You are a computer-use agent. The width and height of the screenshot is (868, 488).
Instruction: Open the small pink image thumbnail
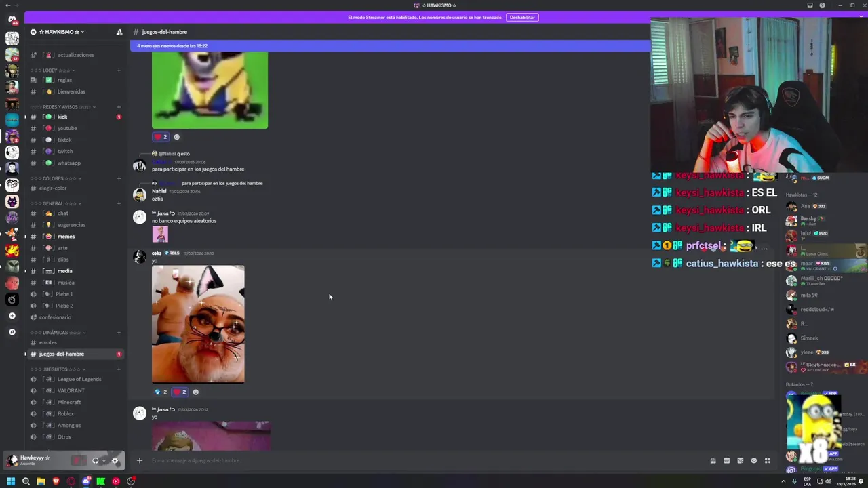160,234
